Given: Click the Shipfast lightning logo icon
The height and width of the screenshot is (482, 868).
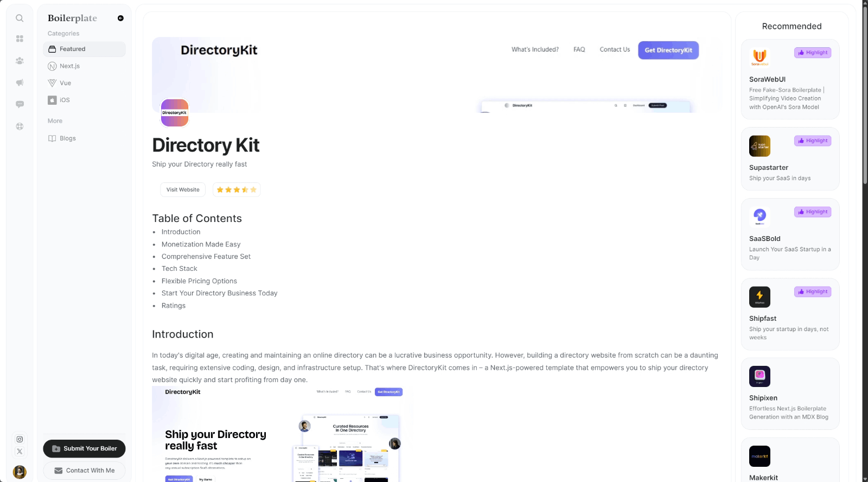Looking at the screenshot, I should coord(759,297).
